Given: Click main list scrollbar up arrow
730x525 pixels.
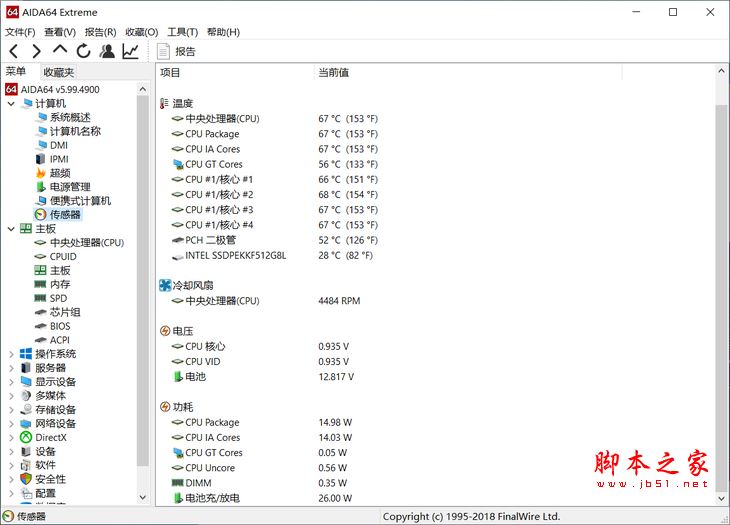Looking at the screenshot, I should [x=721, y=71].
